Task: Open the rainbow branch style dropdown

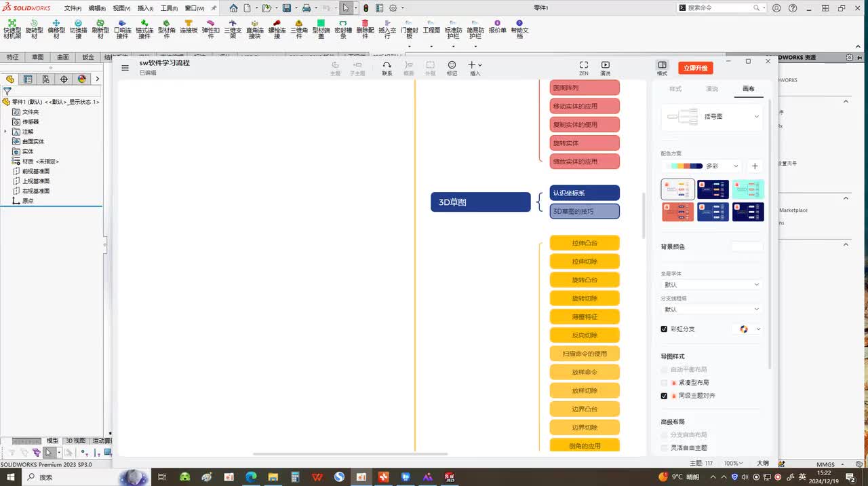Action: [x=749, y=329]
